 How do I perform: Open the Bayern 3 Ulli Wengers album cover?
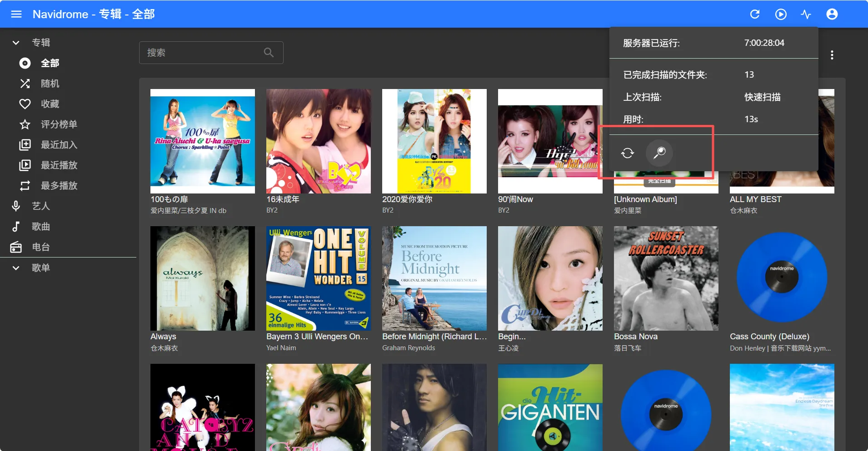(319, 278)
